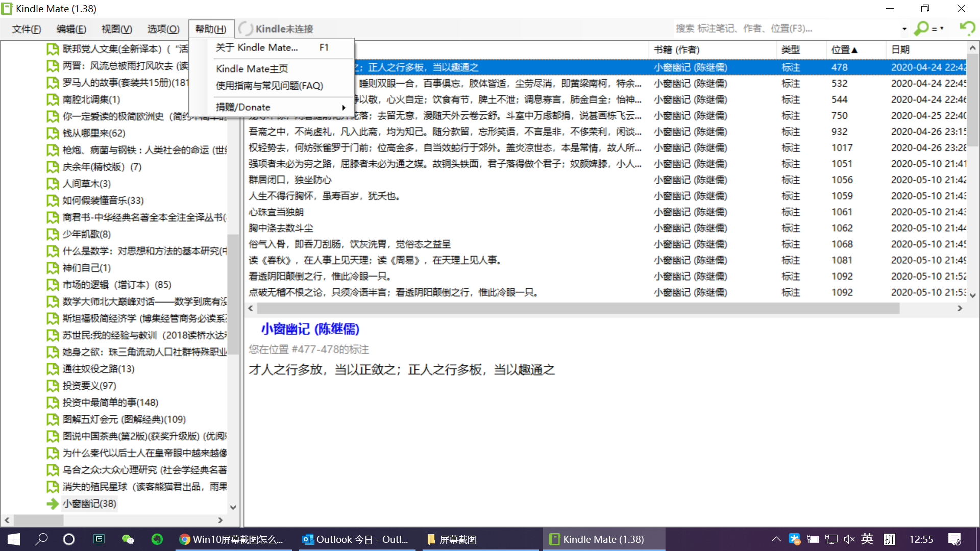This screenshot has width=980, height=551.
Task: Sort by the 位置 column header
Action: pyautogui.click(x=844, y=49)
